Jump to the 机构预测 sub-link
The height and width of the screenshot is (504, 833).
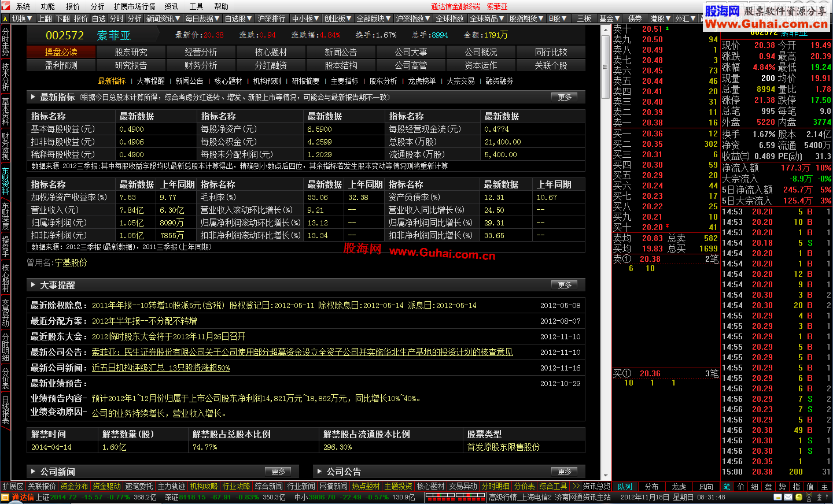(x=267, y=81)
